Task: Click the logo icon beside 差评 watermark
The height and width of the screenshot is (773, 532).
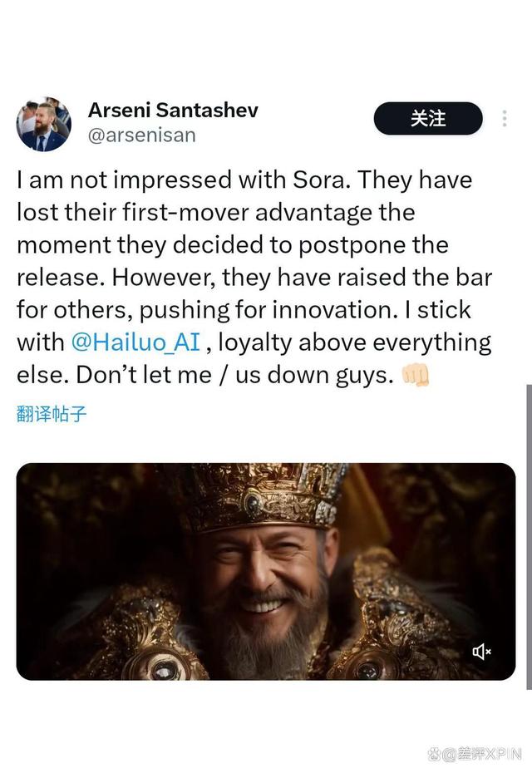Action: point(434,755)
